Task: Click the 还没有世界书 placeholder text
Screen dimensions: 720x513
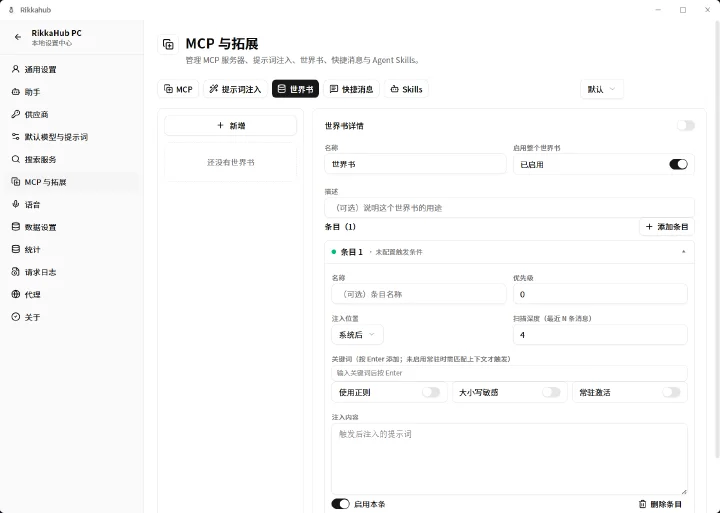Action: (x=231, y=162)
